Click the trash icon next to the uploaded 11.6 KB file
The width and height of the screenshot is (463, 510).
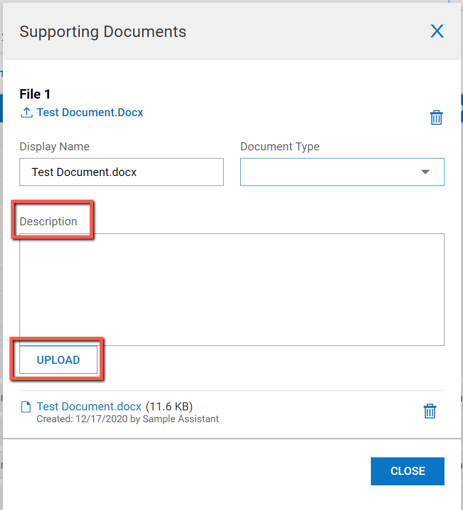(x=430, y=411)
